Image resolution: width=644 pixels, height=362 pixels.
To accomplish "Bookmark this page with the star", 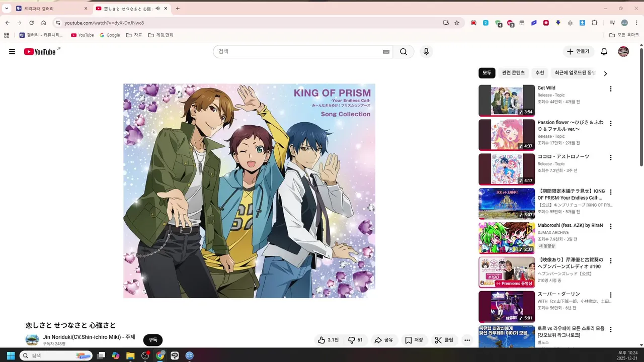I will point(457,23).
